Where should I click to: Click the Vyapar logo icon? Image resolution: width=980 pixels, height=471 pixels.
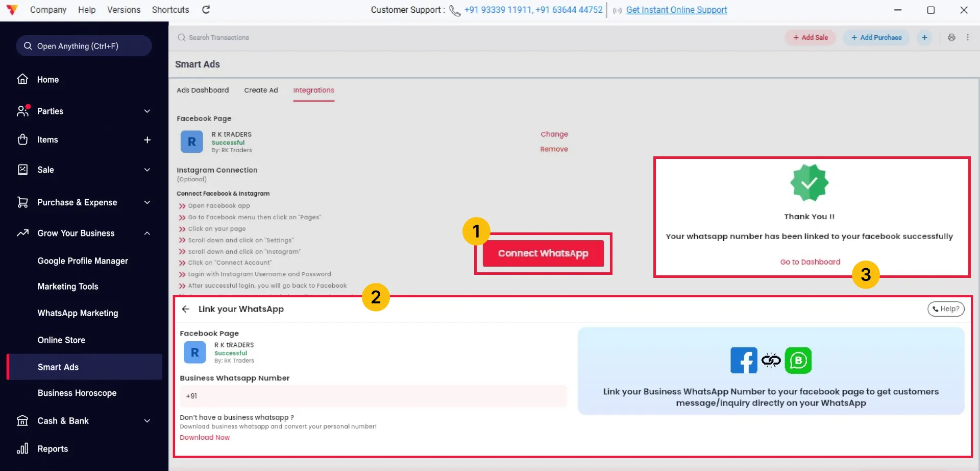tap(12, 10)
